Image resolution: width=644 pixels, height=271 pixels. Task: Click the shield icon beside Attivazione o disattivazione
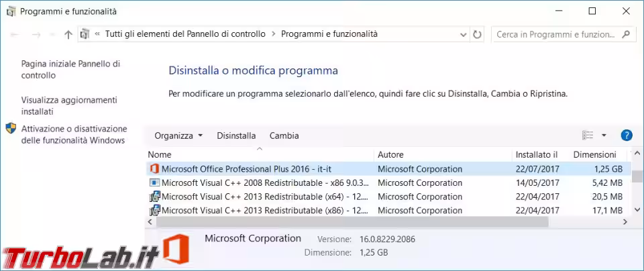point(11,128)
